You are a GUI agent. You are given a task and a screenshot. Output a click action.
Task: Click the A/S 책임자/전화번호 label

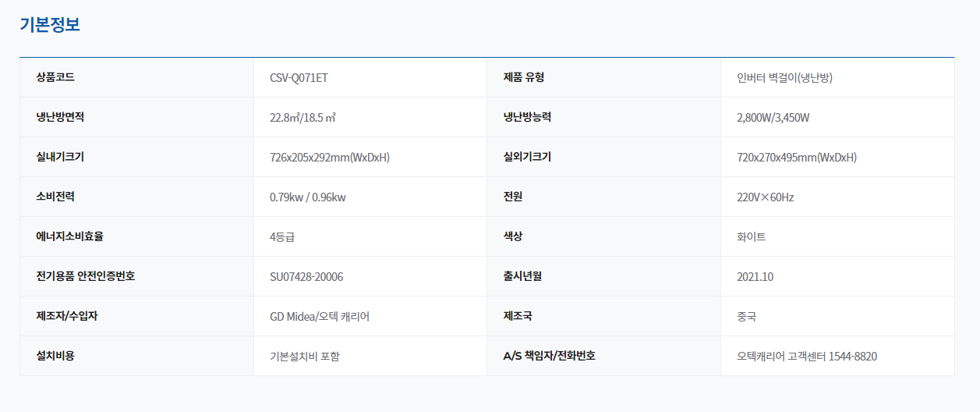click(549, 356)
